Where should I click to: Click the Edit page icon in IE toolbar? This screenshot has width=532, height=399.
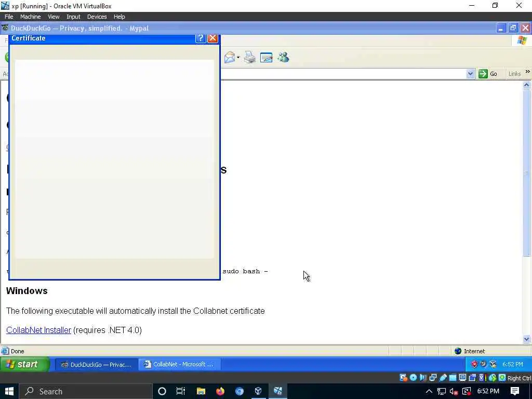266,57
